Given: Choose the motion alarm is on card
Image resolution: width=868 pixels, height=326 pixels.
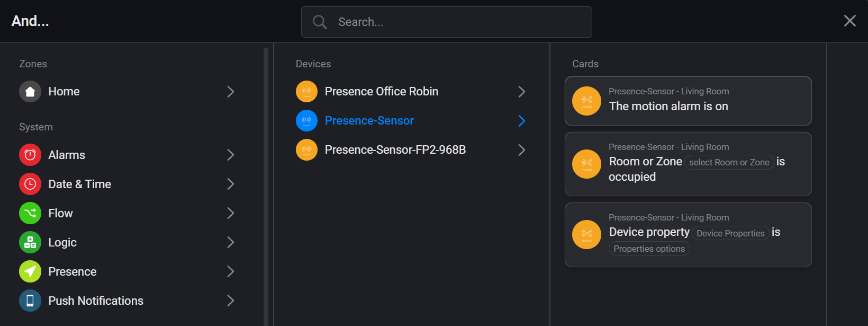Looking at the screenshot, I should pos(688,101).
